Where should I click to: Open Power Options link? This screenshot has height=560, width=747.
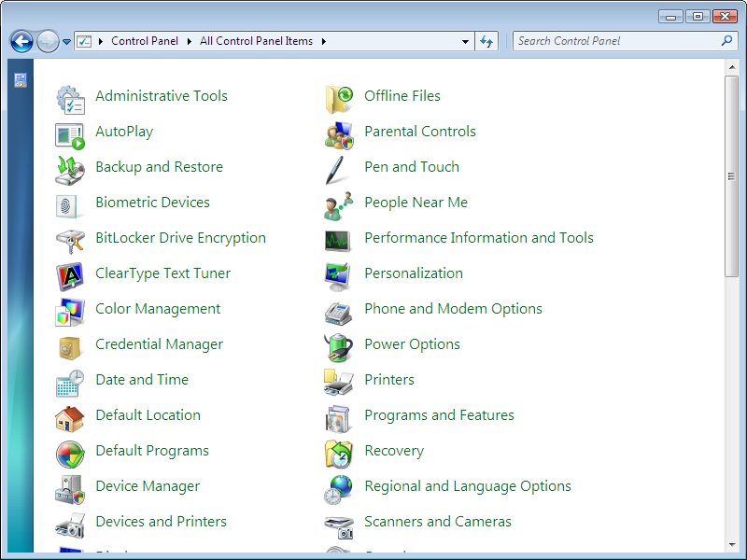[412, 344]
